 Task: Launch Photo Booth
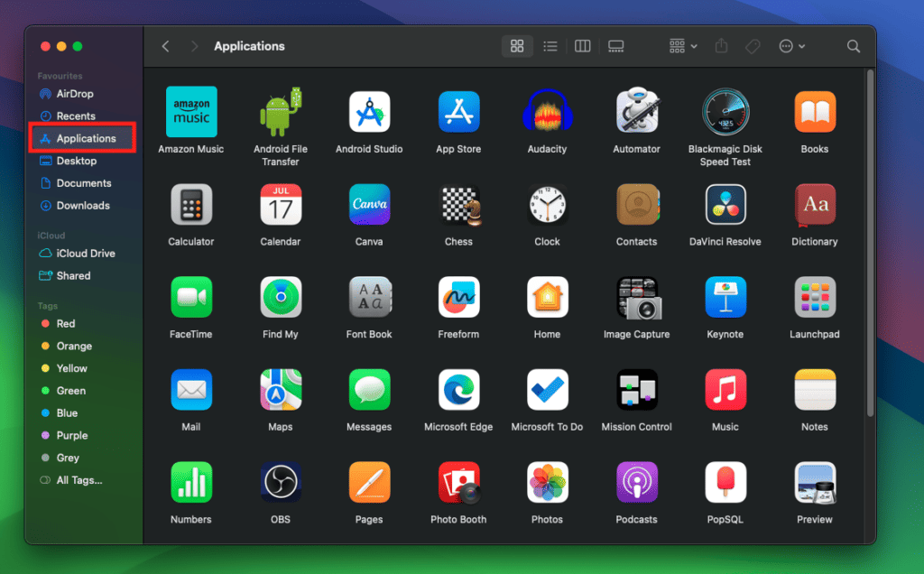coord(458,482)
